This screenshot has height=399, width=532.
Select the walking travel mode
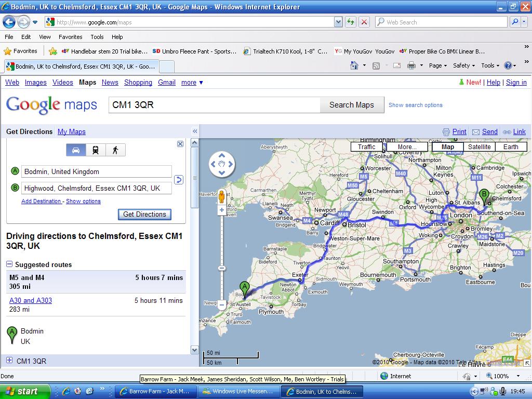(x=115, y=150)
